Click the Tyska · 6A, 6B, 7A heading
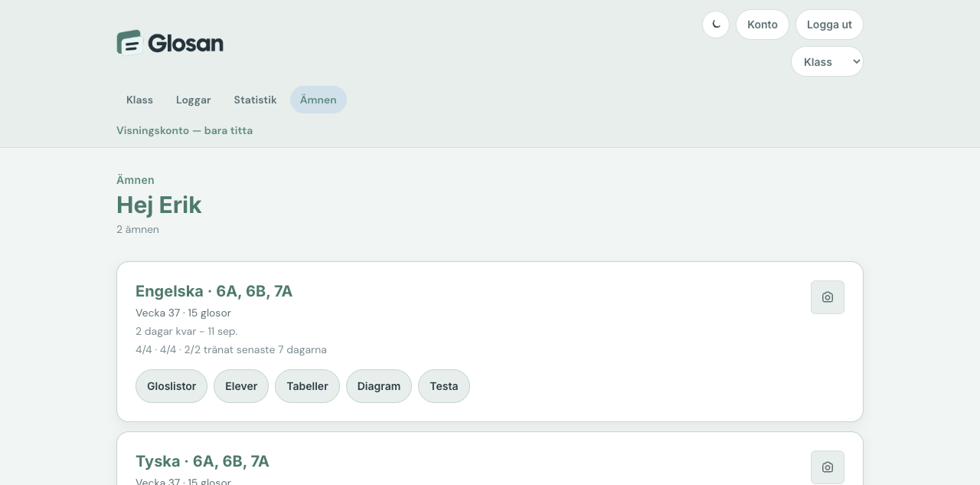This screenshot has height=485, width=980. pos(202,461)
